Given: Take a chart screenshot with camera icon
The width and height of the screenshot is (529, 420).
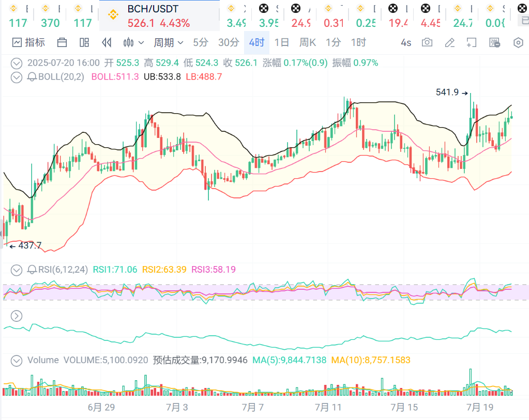Looking at the screenshot, I should 427,42.
